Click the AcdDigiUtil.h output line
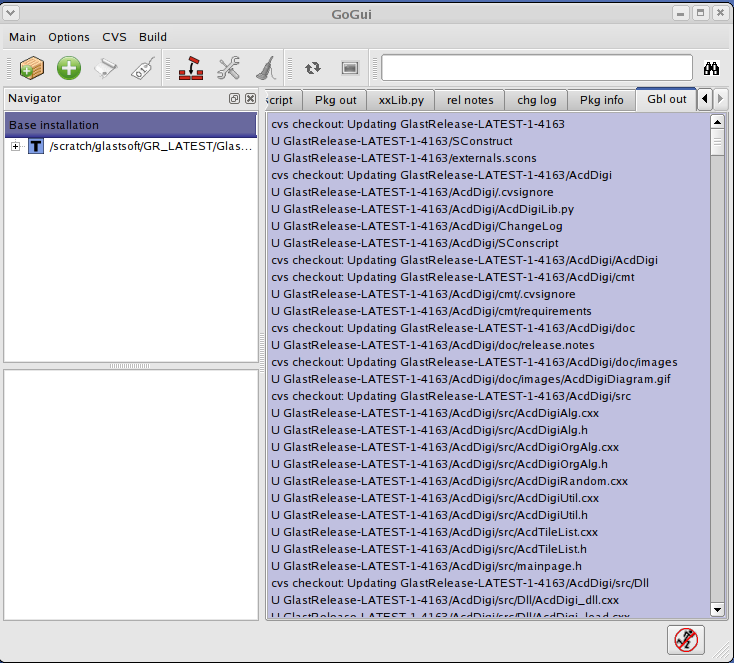The image size is (734, 663). tap(429, 515)
